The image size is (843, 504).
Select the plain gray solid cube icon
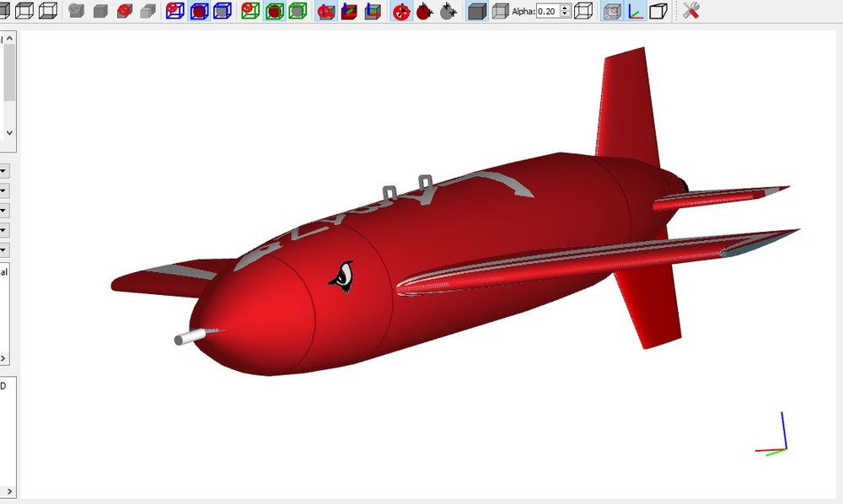tap(100, 11)
